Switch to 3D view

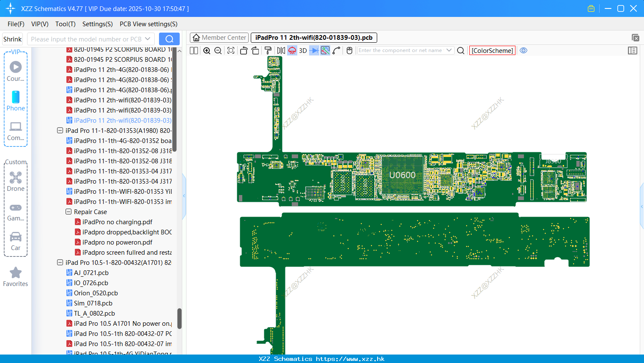[x=303, y=50]
